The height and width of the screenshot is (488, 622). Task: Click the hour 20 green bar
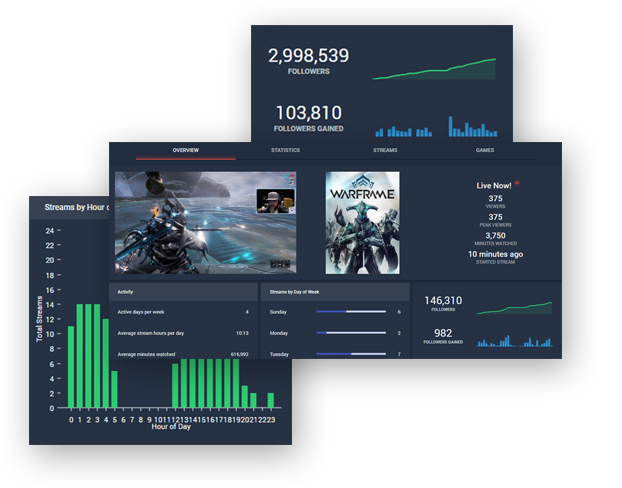click(x=244, y=397)
